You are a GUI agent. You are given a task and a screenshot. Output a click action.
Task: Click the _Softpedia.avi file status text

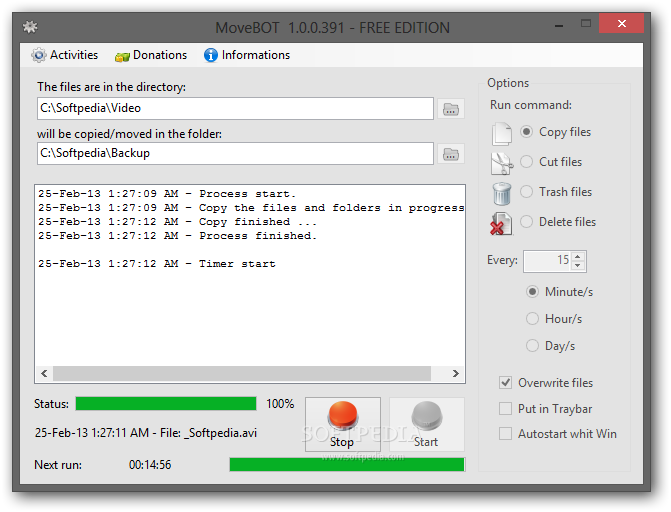pyautogui.click(x=146, y=433)
